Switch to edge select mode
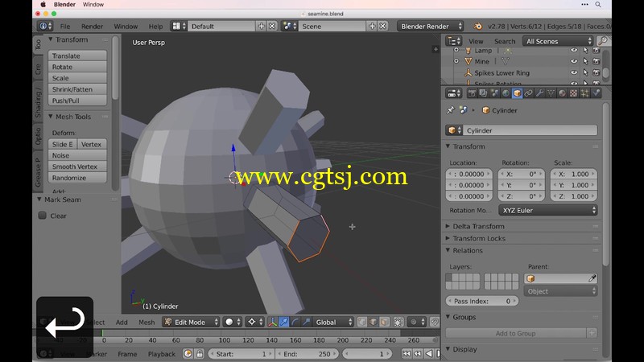This screenshot has height=362, width=644. (x=373, y=323)
